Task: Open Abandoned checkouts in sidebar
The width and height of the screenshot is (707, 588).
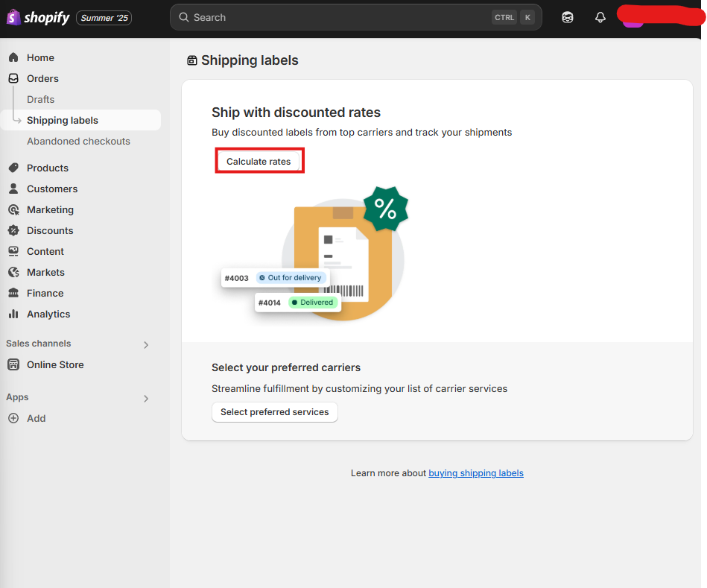Action: click(x=78, y=141)
